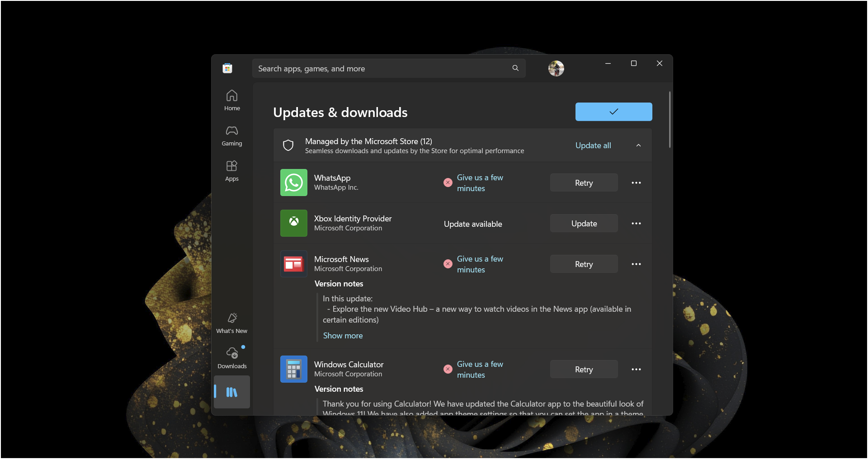Image resolution: width=868 pixels, height=459 pixels.
Task: Click the search magnifier icon
Action: pyautogui.click(x=515, y=68)
